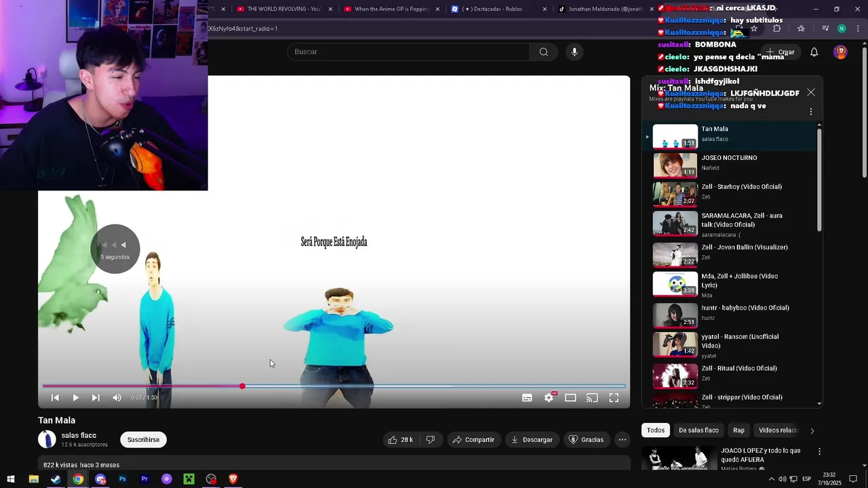This screenshot has height=488, width=868.
Task: Click the playlist panel scrollbar
Action: coord(819,180)
